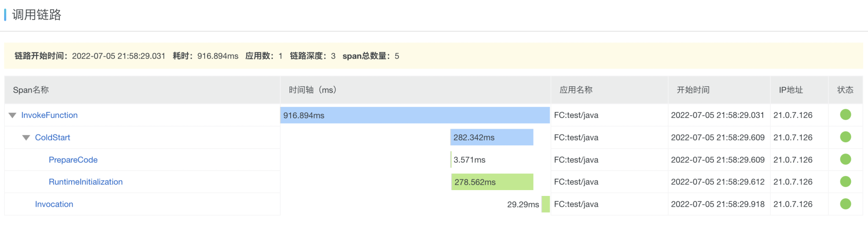Click the green status dot for InvokeFunction
The image size is (868, 242).
point(845,115)
